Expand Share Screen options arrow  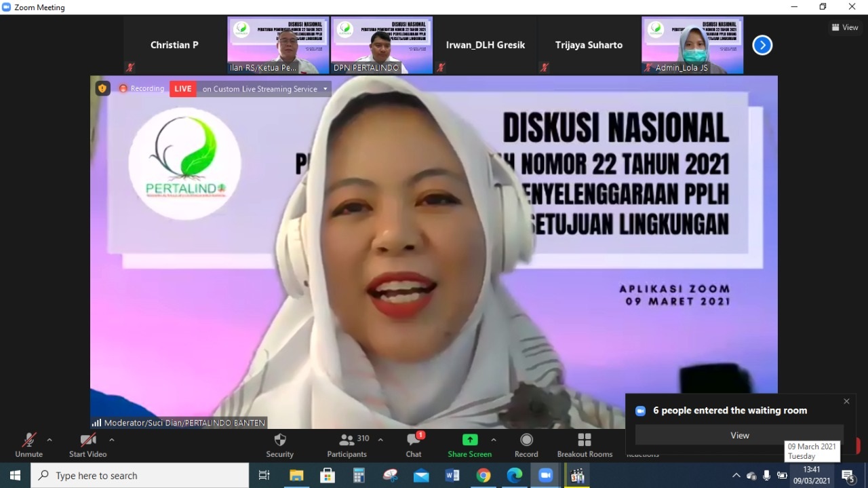click(493, 440)
